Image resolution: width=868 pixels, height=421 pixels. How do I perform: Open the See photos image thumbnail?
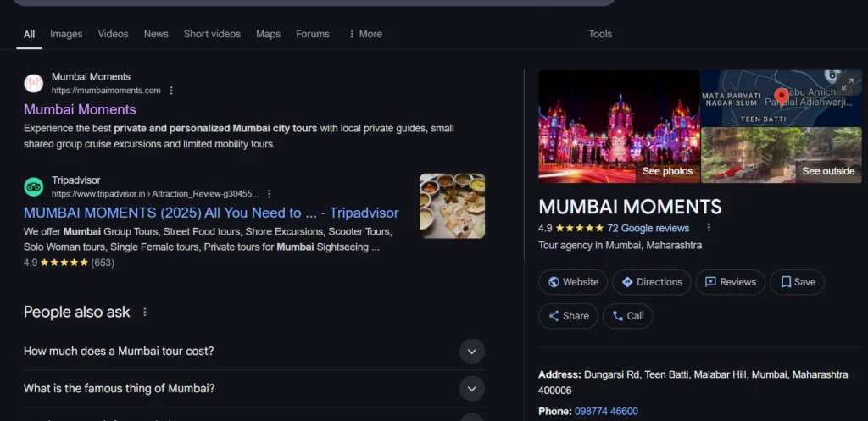(x=619, y=126)
